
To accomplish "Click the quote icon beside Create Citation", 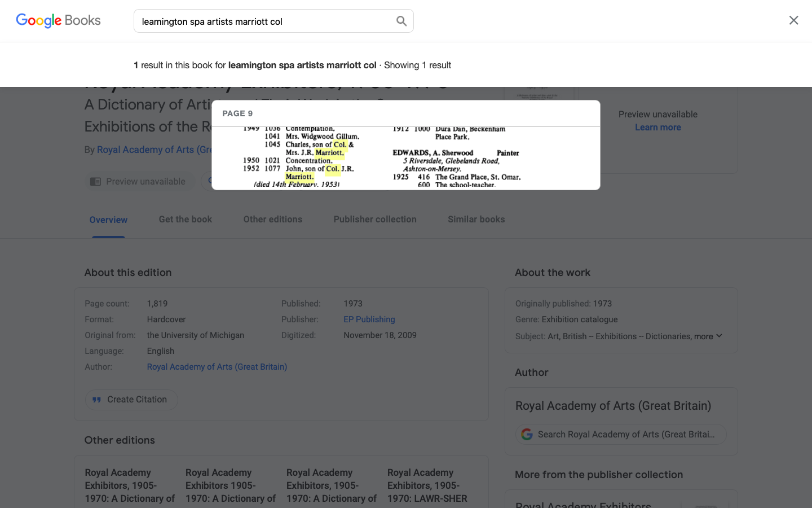I will 97,400.
